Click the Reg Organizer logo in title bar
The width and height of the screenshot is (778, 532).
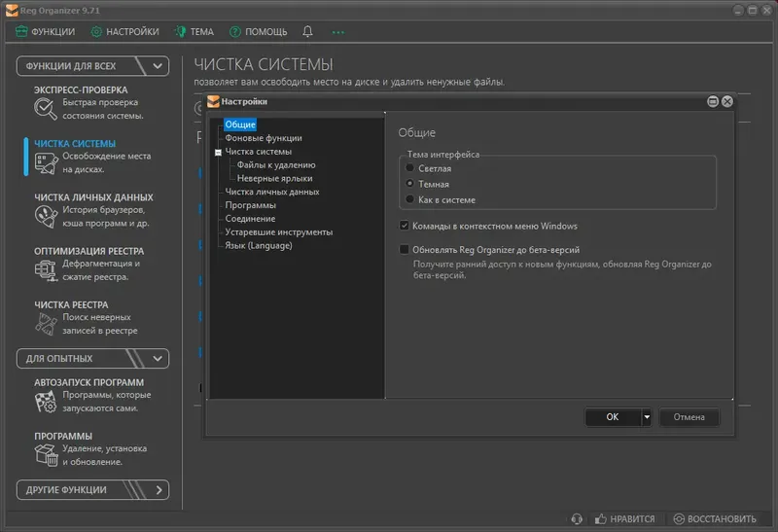pyautogui.click(x=12, y=10)
